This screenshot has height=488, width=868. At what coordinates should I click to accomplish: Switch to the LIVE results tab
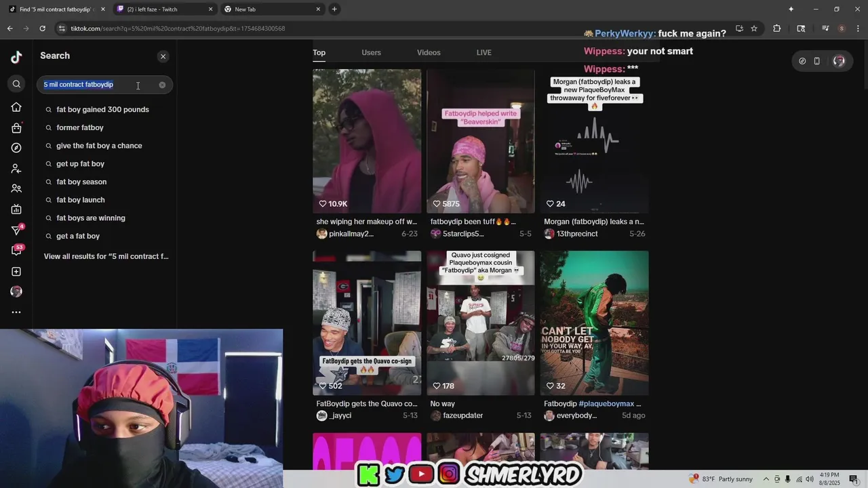(x=484, y=52)
